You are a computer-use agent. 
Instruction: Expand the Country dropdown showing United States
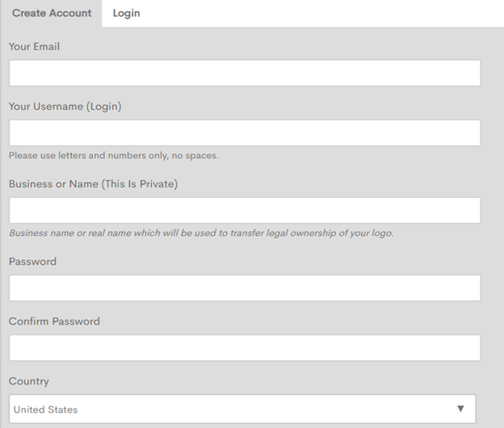click(x=242, y=409)
